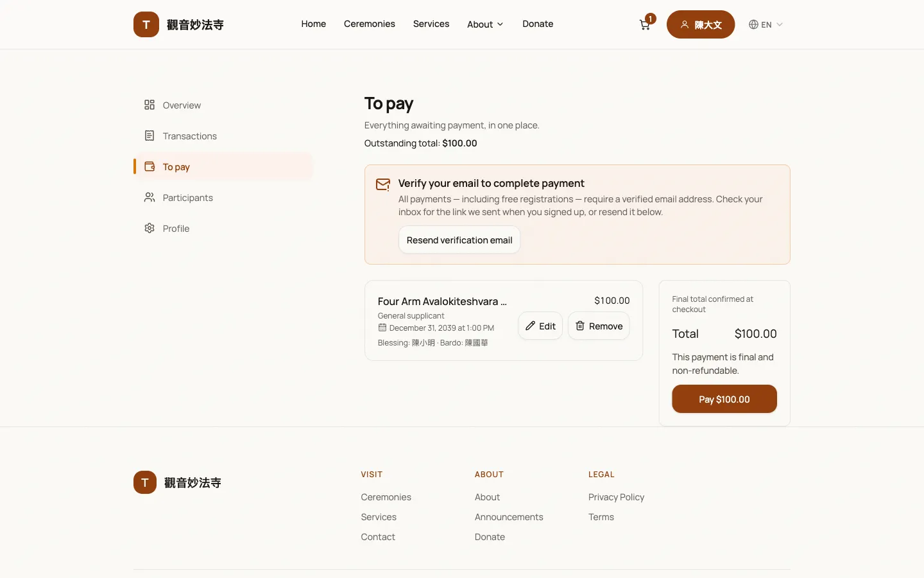924x578 pixels.
Task: Open footer Services link
Action: click(x=379, y=517)
